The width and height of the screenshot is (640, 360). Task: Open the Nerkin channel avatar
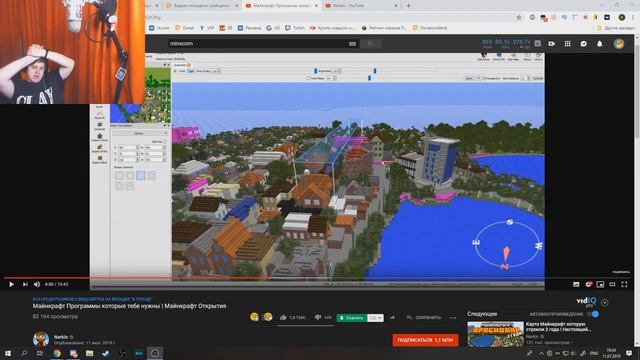click(x=41, y=339)
